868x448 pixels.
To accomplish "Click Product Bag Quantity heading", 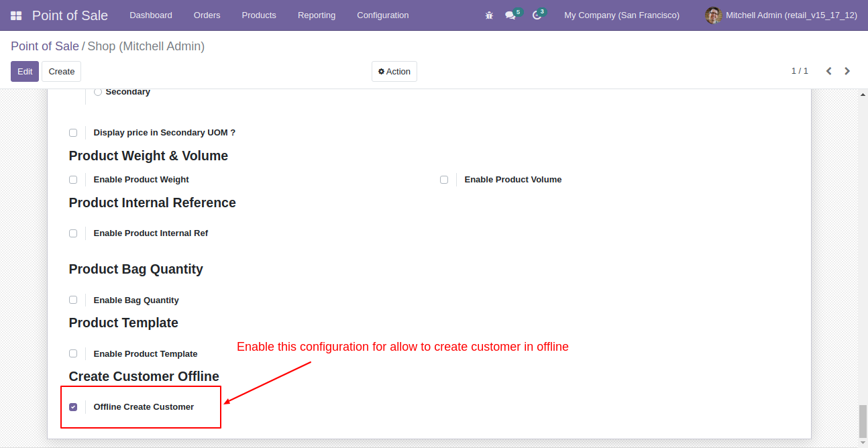I will 136,269.
